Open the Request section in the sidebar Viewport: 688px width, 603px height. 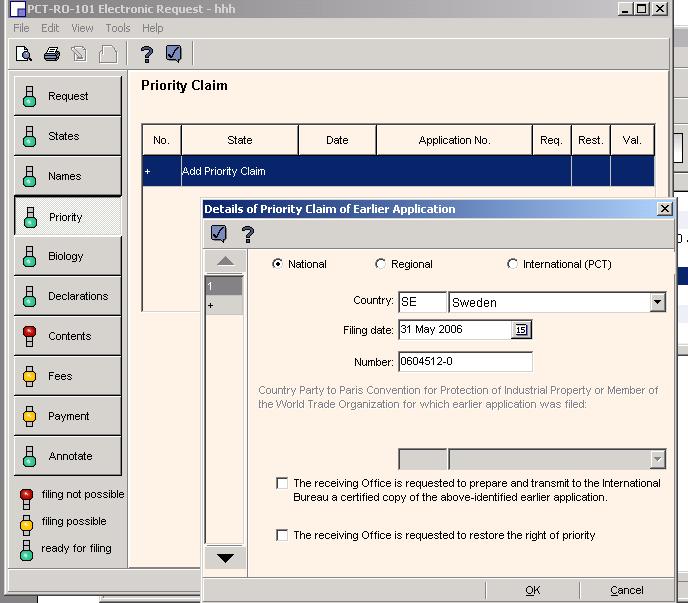click(x=68, y=96)
